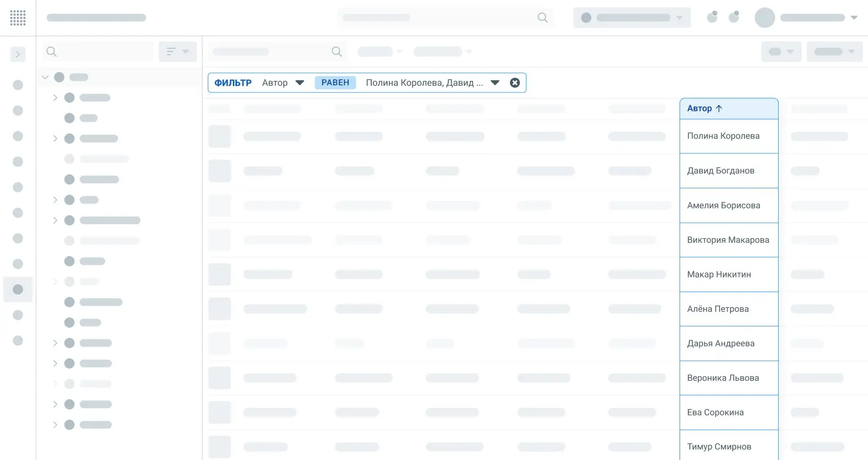868x460 pixels.
Task: Click the sidebar search magnifier icon
Action: [x=52, y=52]
